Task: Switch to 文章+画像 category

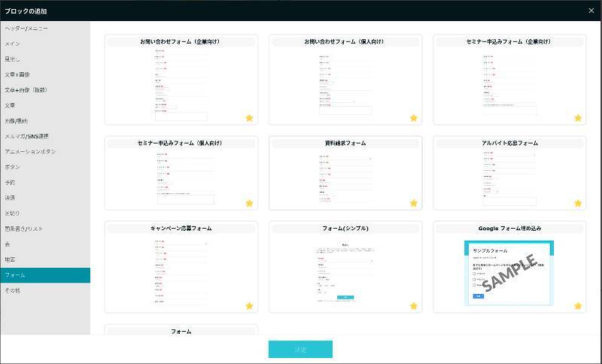Action: 17,74
